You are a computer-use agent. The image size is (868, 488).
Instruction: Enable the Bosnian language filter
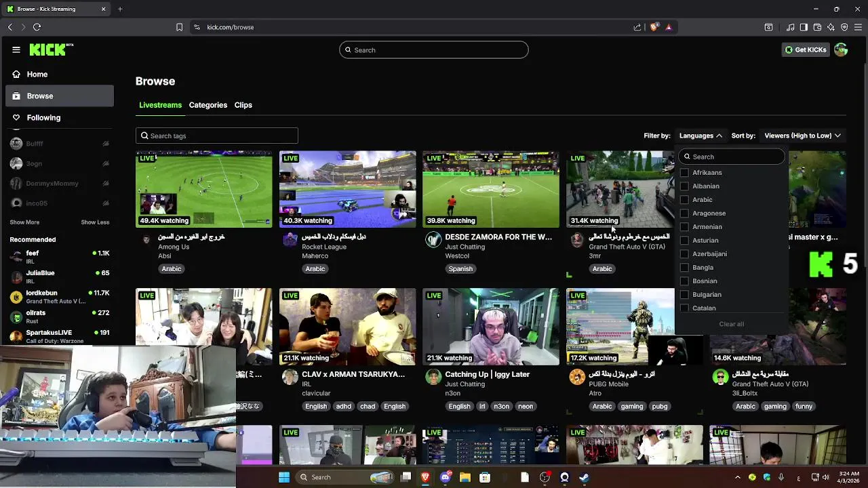click(x=684, y=281)
